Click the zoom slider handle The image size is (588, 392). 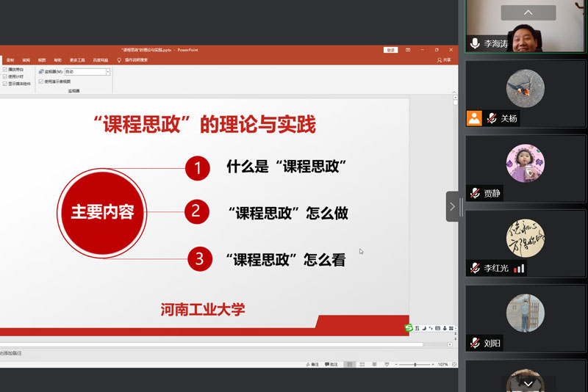coord(415,364)
